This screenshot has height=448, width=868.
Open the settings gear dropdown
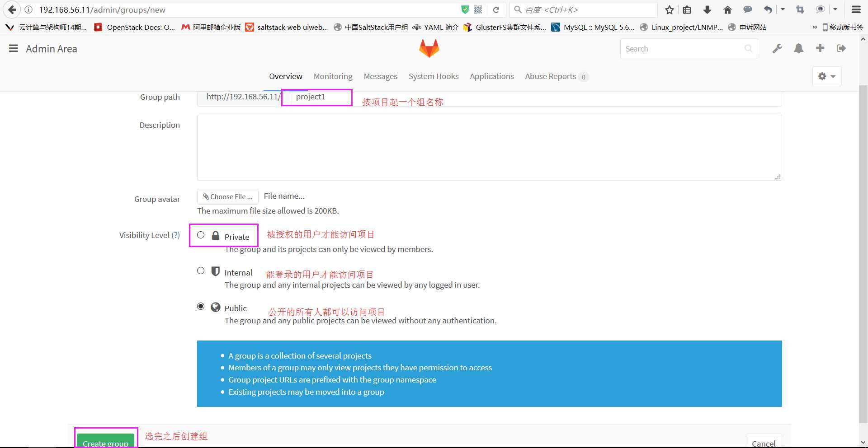point(827,76)
